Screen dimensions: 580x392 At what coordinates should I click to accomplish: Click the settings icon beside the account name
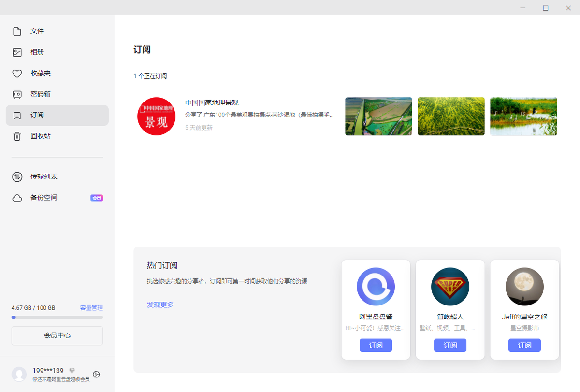coord(96,374)
